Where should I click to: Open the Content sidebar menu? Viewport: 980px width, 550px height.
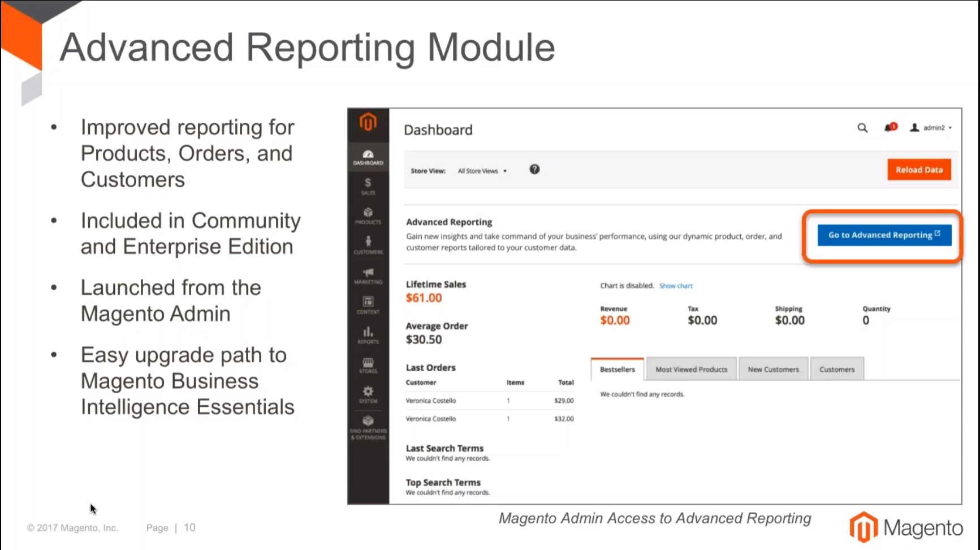point(368,306)
